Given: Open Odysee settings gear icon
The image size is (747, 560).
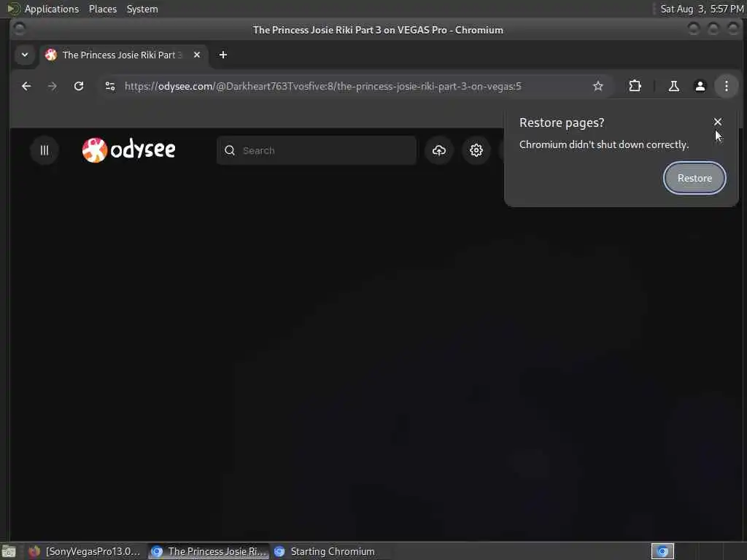Looking at the screenshot, I should pyautogui.click(x=476, y=150).
